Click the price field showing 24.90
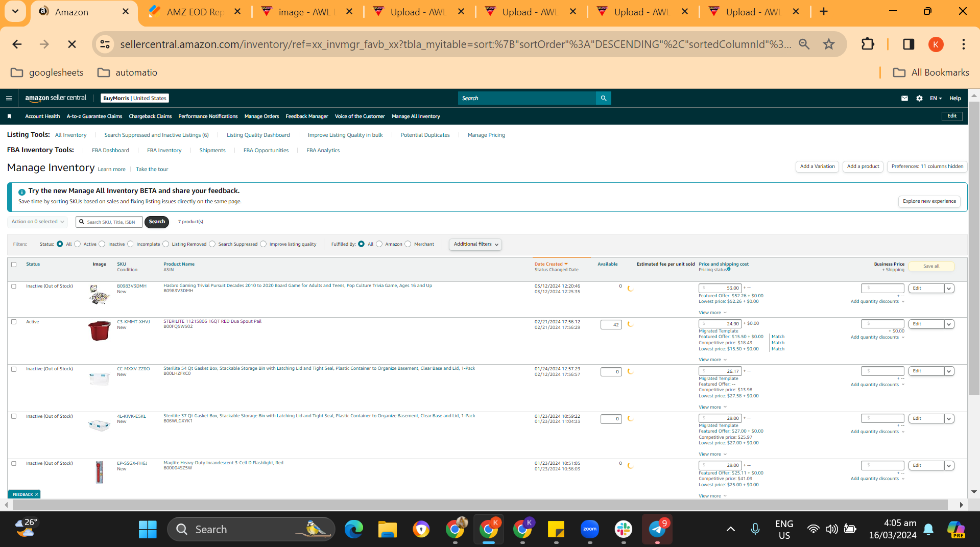Viewport: 980px width, 547px height. [x=720, y=324]
